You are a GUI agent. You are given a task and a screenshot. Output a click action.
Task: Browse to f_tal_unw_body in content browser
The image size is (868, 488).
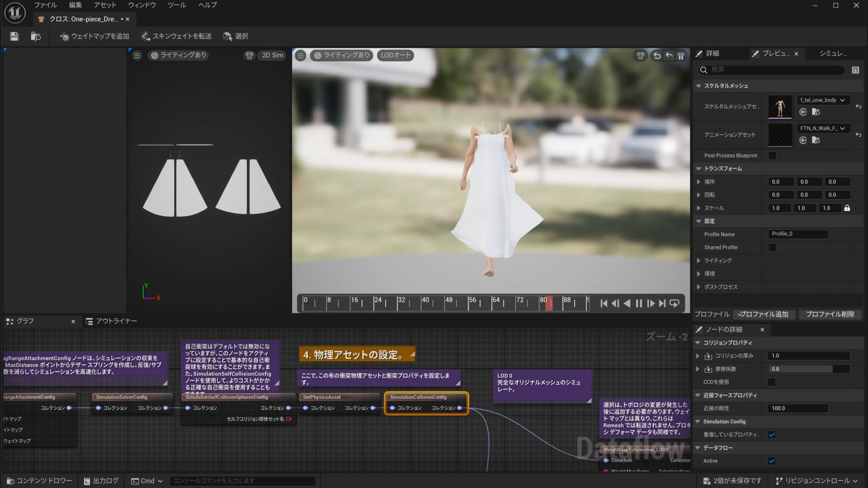coord(816,112)
